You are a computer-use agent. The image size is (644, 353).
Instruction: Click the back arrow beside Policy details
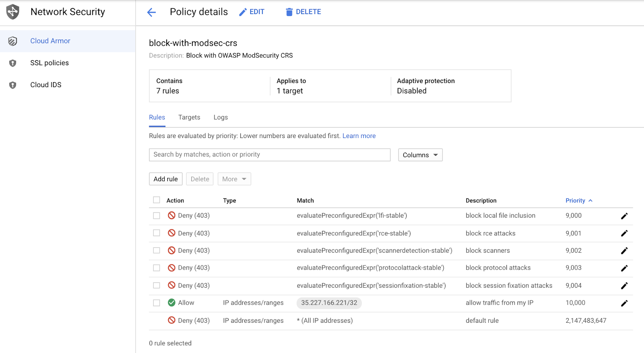tap(151, 12)
